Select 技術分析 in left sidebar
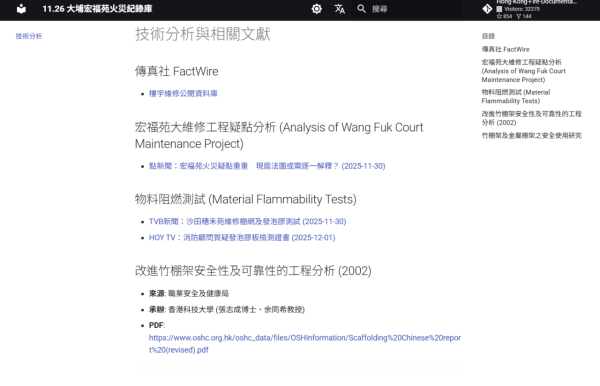The width and height of the screenshot is (600, 386). tap(29, 36)
